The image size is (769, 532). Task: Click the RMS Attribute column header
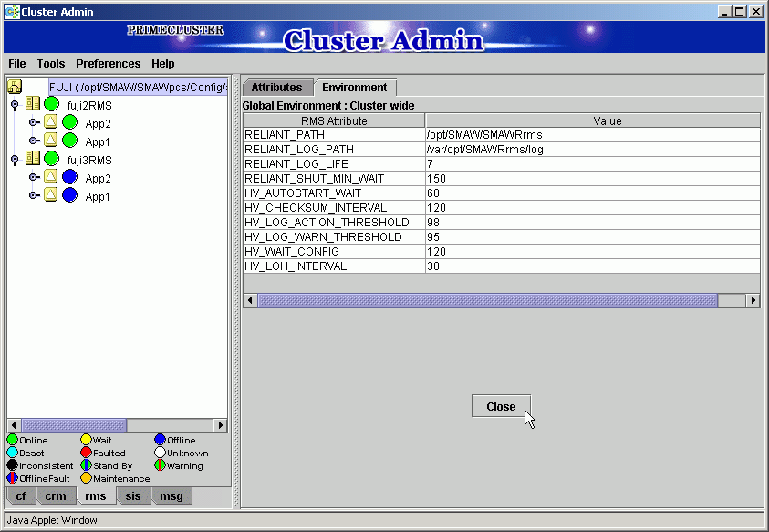coord(334,120)
